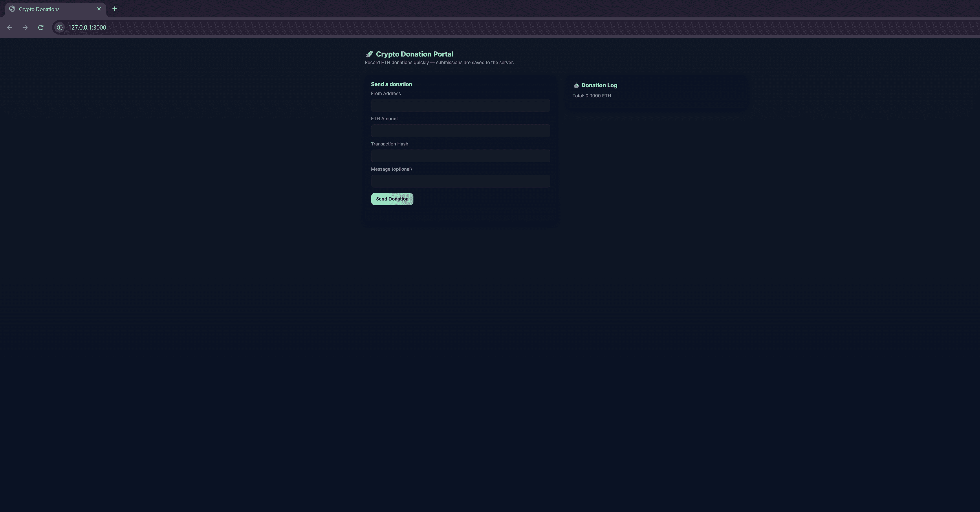Viewport: 980px width, 512px height.
Task: Click the Donation Log panel heading
Action: click(x=600, y=85)
